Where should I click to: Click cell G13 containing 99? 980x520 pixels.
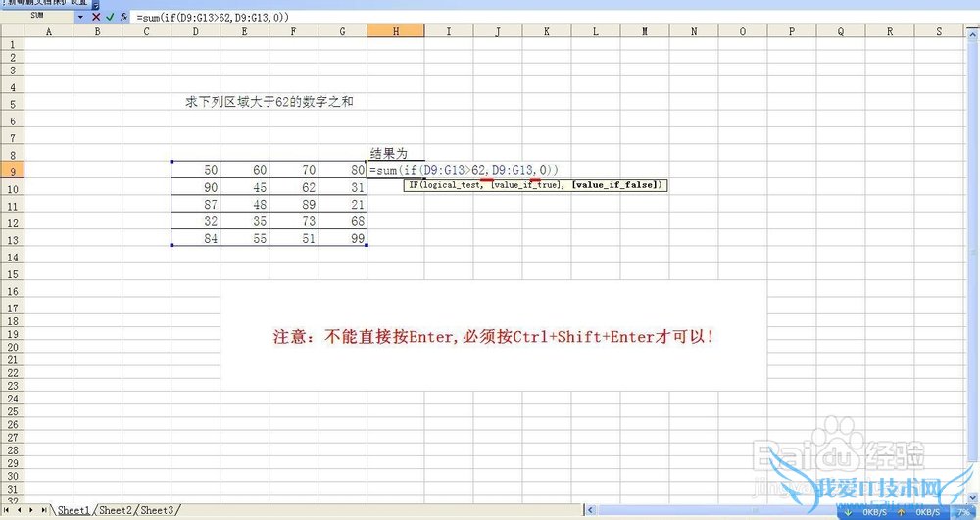(342, 238)
